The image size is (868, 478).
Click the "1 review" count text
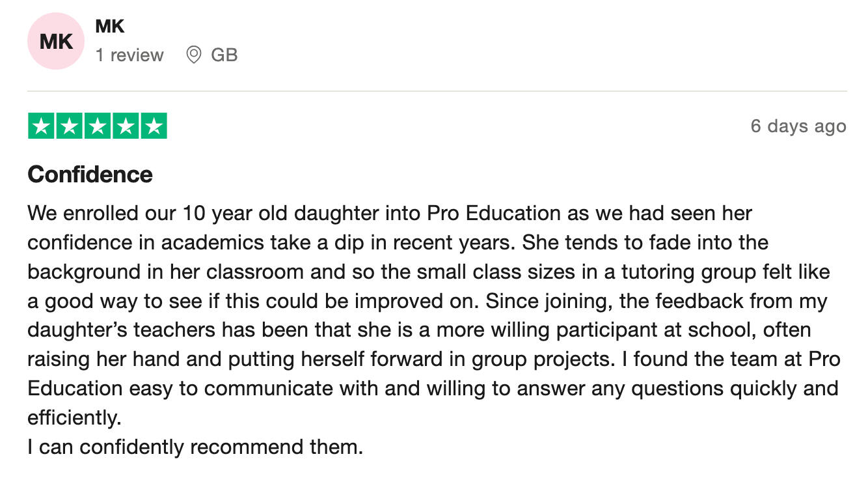(x=129, y=55)
